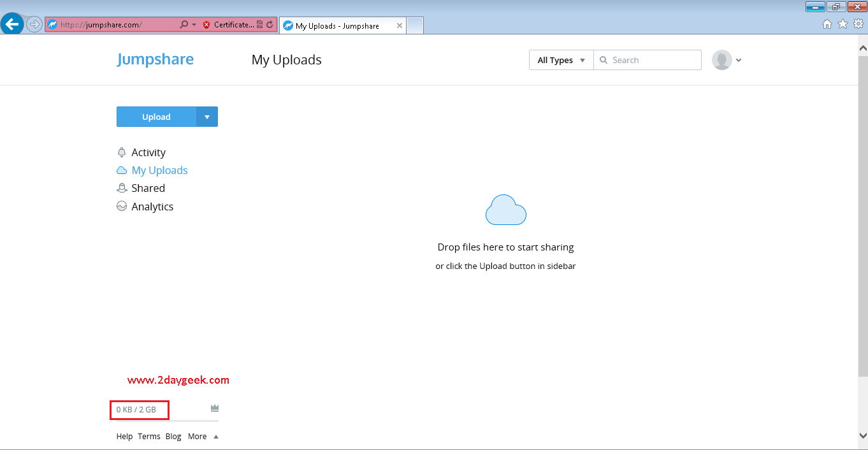The width and height of the screenshot is (868, 450).
Task: Open a new blank browser tab
Action: point(415,25)
